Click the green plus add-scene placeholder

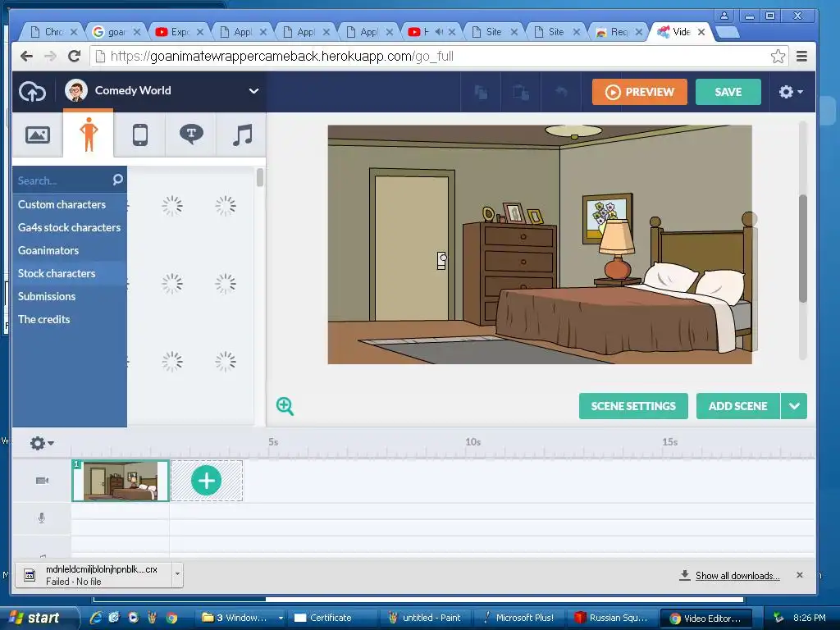click(x=206, y=481)
